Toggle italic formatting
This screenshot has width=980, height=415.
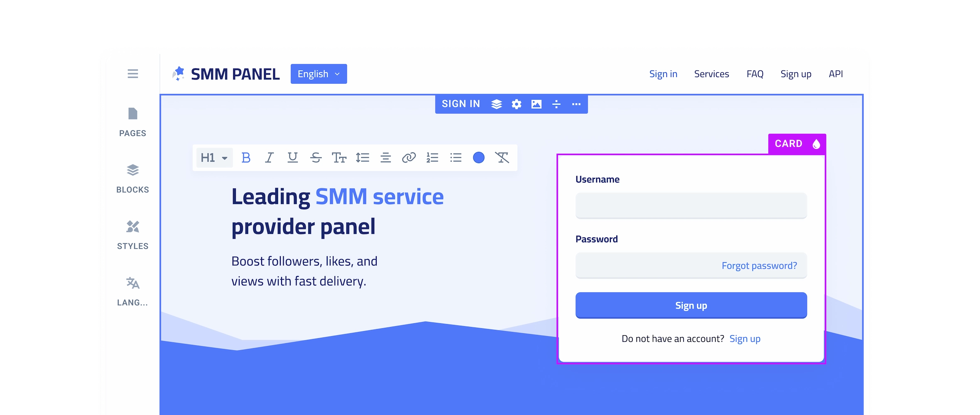click(x=269, y=158)
